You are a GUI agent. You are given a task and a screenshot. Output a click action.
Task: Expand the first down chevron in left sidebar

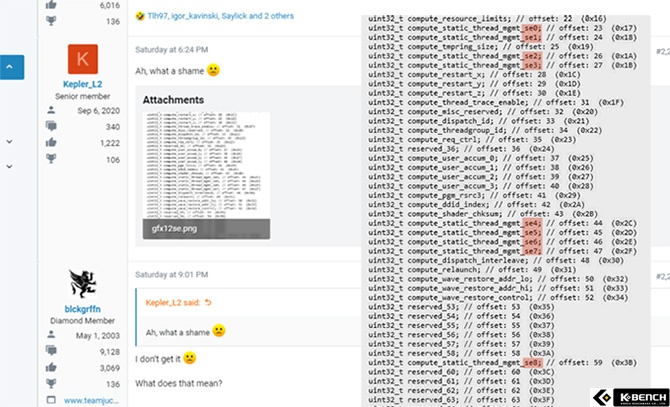pyautogui.click(x=8, y=141)
